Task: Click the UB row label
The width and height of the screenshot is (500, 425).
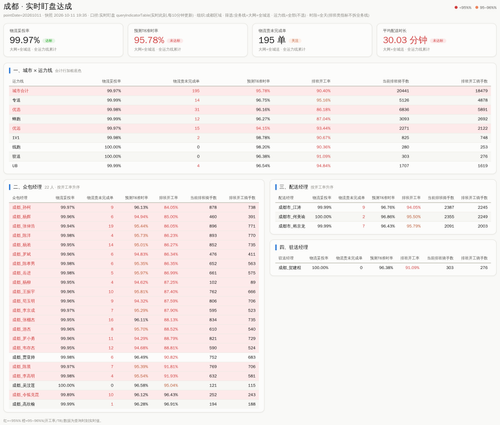Action: click(15, 166)
